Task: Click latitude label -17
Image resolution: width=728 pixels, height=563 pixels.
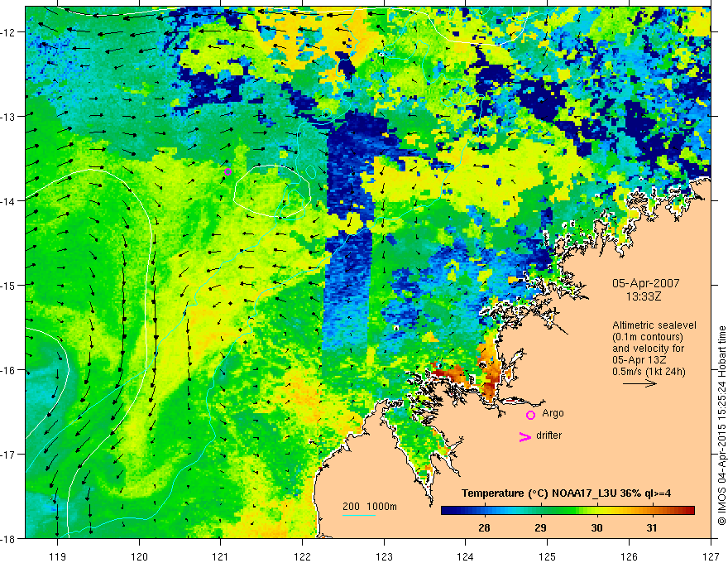Action: tap(10, 455)
